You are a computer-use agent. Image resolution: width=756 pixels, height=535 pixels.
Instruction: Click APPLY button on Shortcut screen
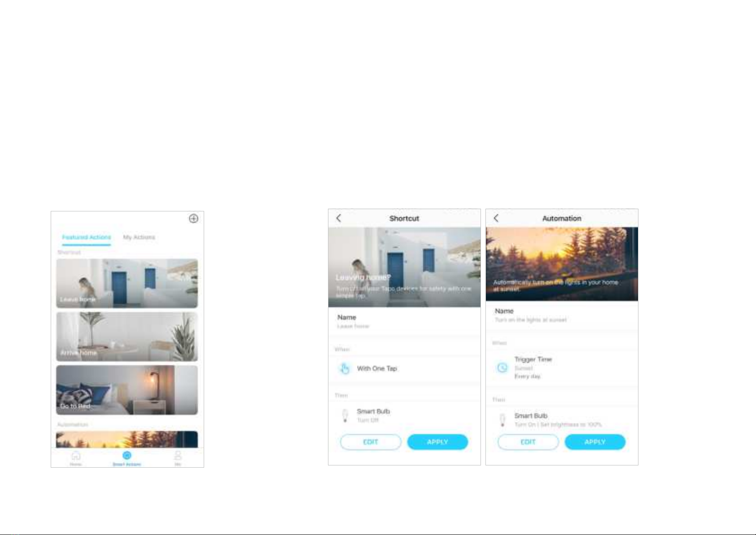[437, 442]
